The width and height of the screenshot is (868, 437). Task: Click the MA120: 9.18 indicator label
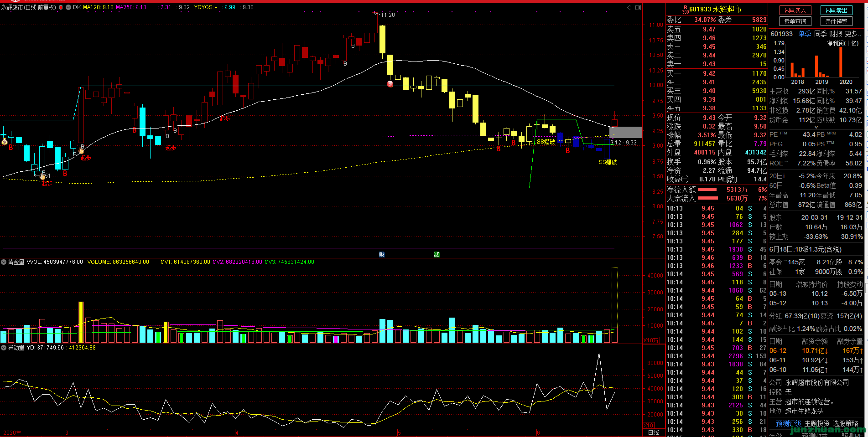98,7
